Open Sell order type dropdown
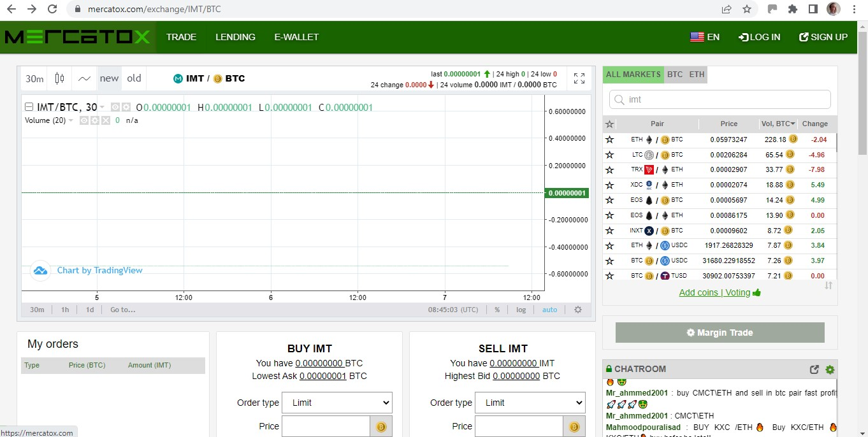Image resolution: width=868 pixels, height=437 pixels. [530, 403]
